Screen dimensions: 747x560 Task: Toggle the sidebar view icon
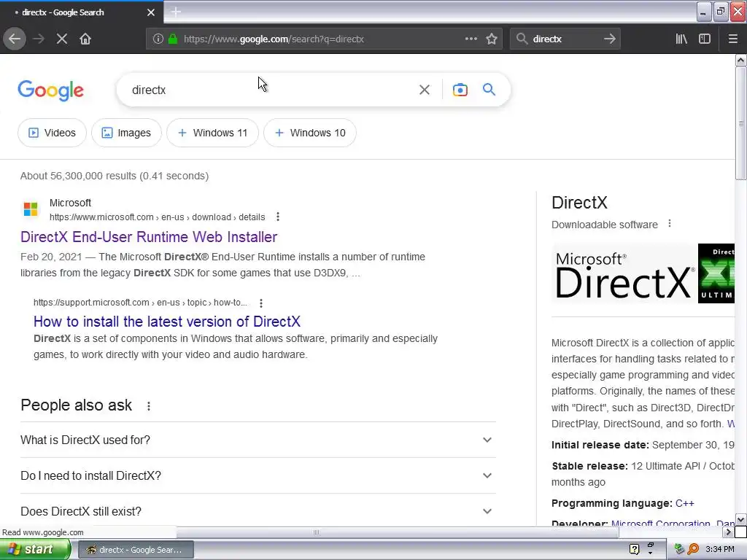click(x=705, y=39)
